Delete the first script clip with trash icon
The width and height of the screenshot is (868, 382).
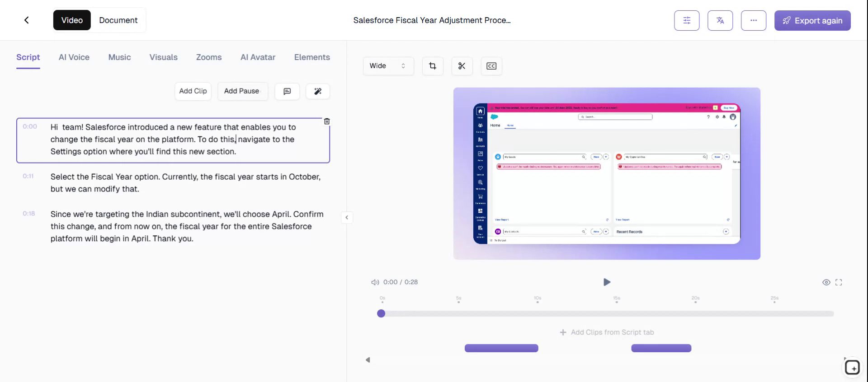pos(327,121)
